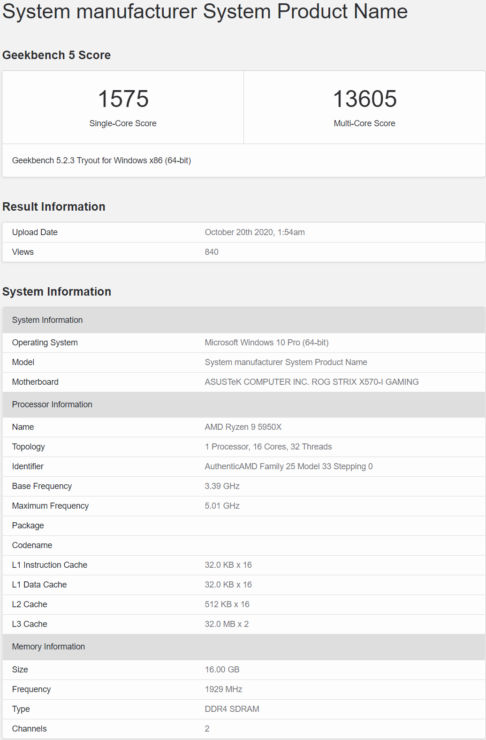
Task: Click the multi-core score 13605
Action: (x=365, y=99)
